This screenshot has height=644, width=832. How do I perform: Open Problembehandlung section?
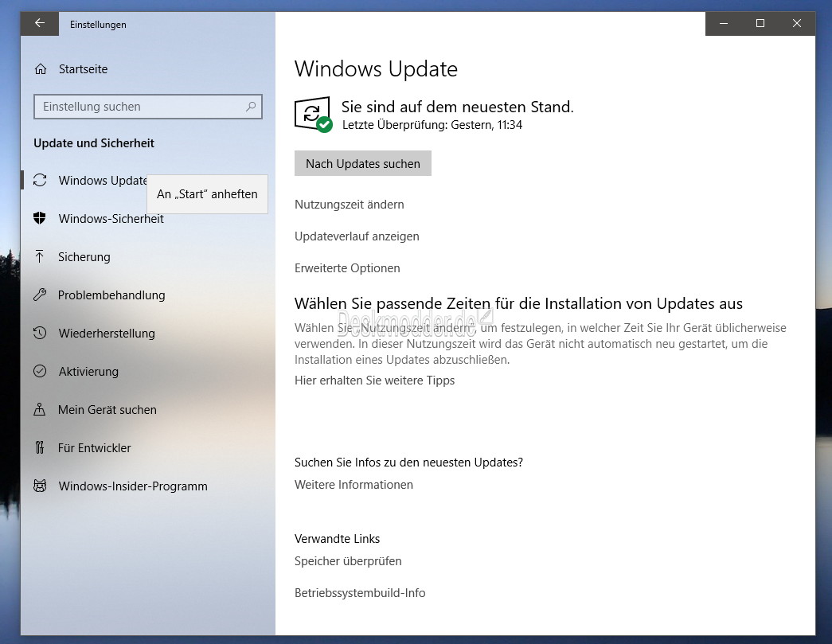click(111, 295)
